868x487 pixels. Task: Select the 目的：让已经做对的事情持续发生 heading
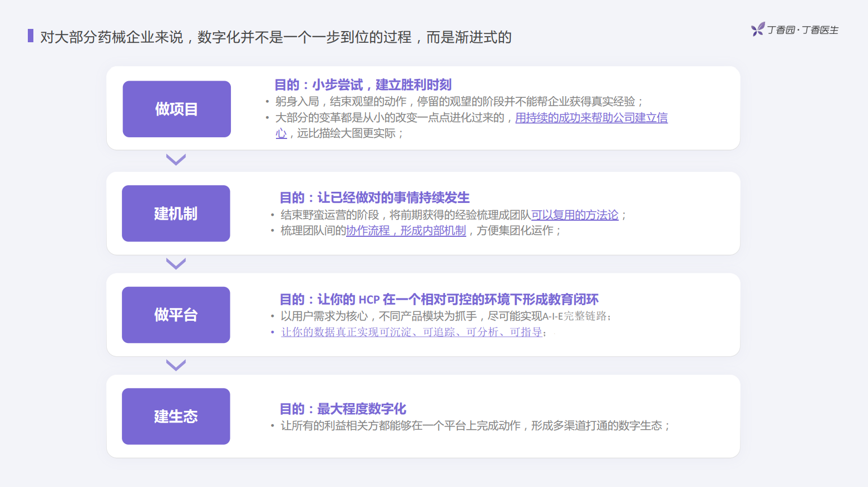point(374,197)
